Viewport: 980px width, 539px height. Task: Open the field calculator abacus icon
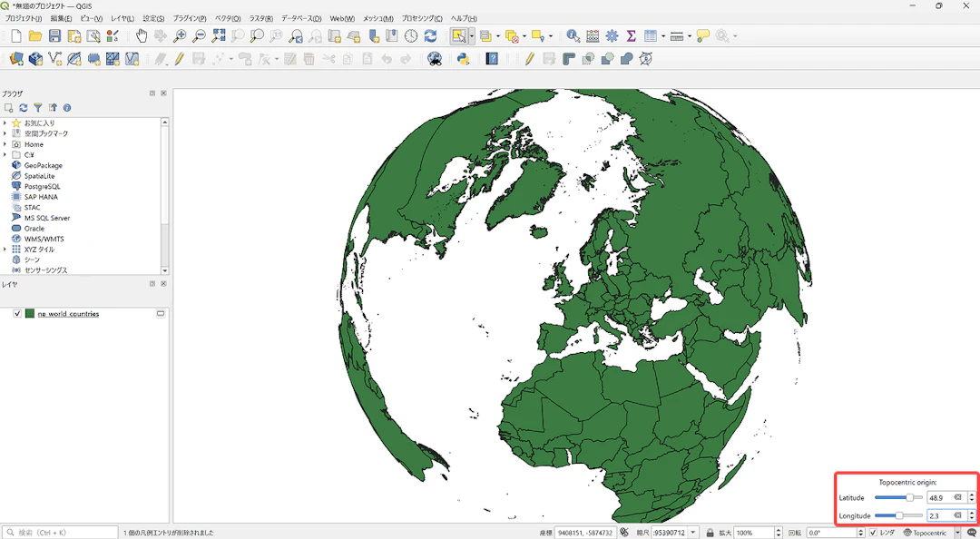point(593,36)
